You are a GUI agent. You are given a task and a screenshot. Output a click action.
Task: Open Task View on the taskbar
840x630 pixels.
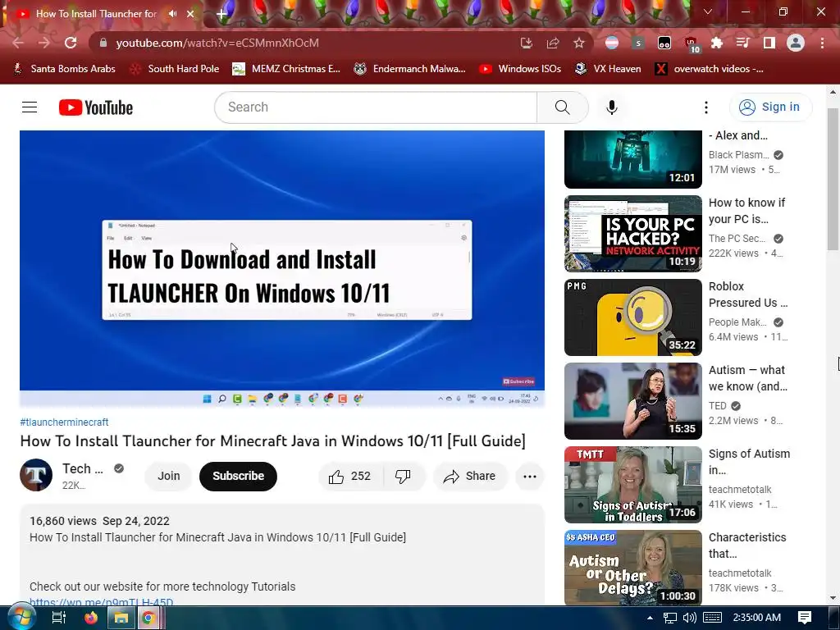pyautogui.click(x=58, y=618)
